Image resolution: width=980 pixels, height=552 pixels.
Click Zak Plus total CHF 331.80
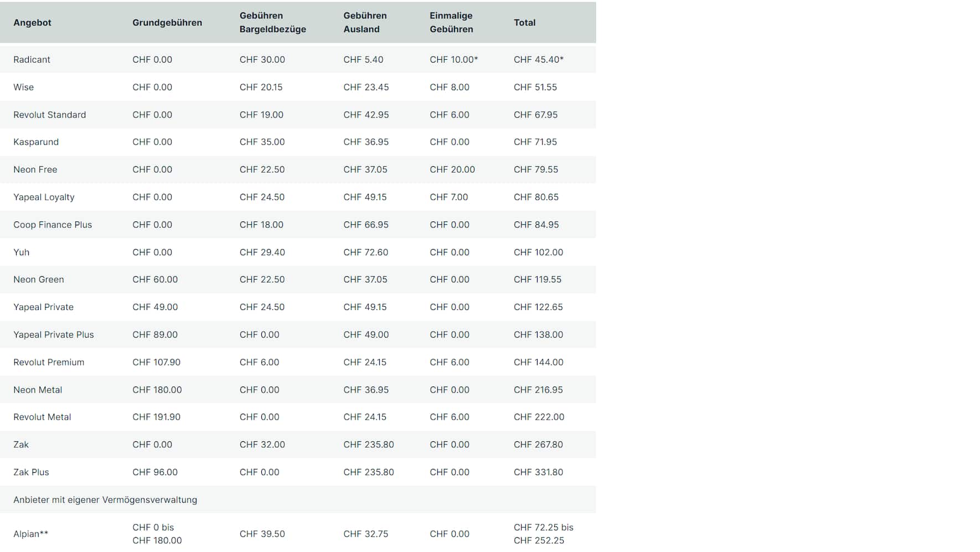point(538,472)
